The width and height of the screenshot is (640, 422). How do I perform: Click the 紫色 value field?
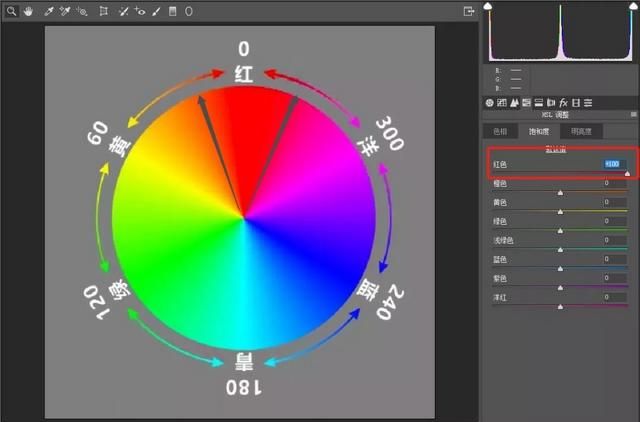tap(615, 278)
